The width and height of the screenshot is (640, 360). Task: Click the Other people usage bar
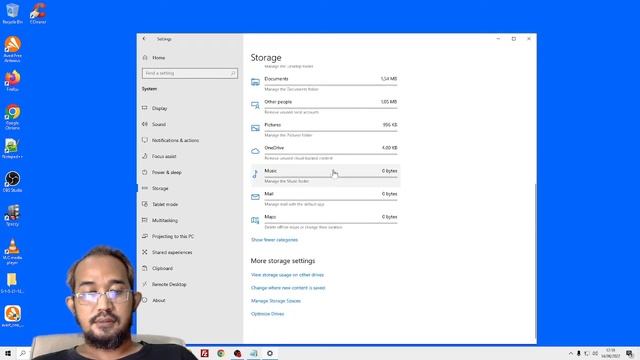coord(331,108)
